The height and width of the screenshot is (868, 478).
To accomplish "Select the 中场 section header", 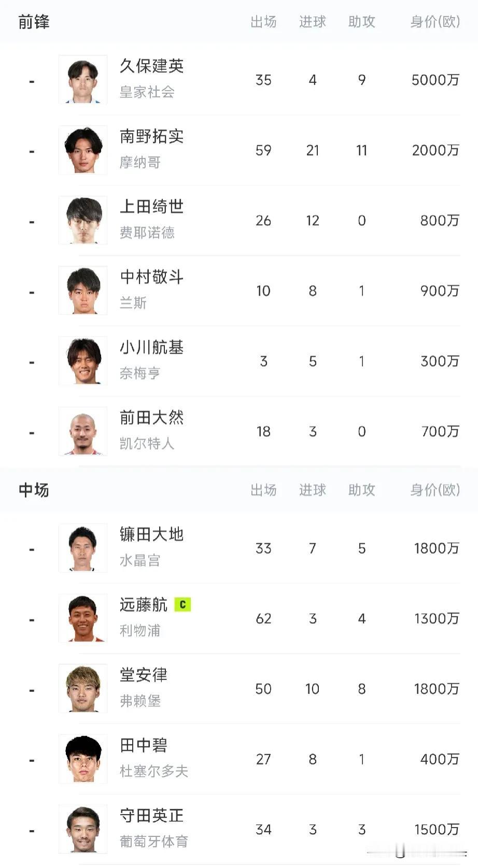I will pyautogui.click(x=34, y=490).
